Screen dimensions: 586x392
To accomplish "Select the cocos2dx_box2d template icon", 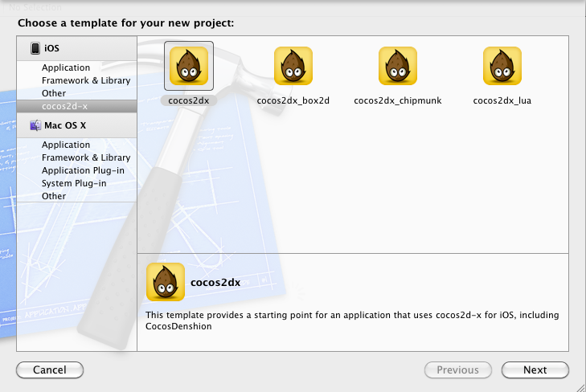I will [x=293, y=66].
